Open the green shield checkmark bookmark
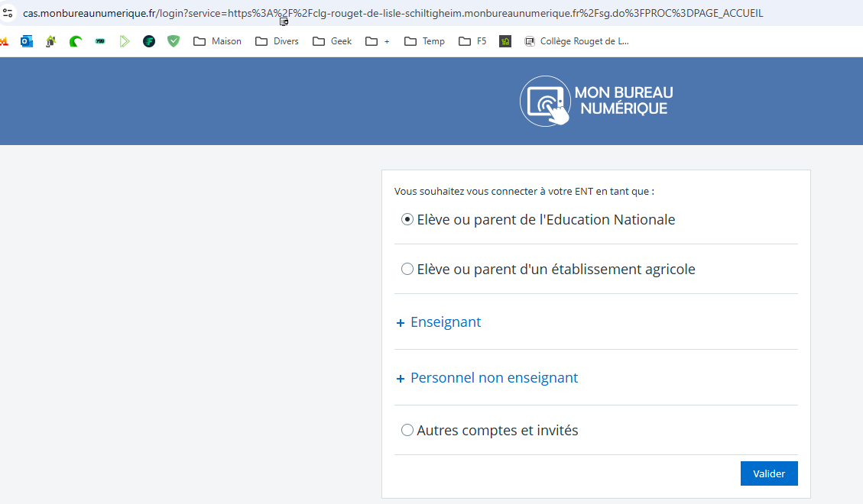The height and width of the screenshot is (504, 863). 174,41
